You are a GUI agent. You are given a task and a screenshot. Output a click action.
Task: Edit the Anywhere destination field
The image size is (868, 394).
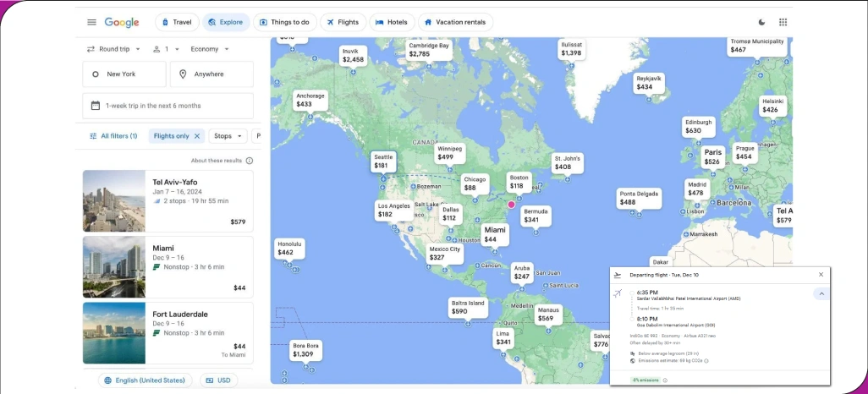(212, 74)
